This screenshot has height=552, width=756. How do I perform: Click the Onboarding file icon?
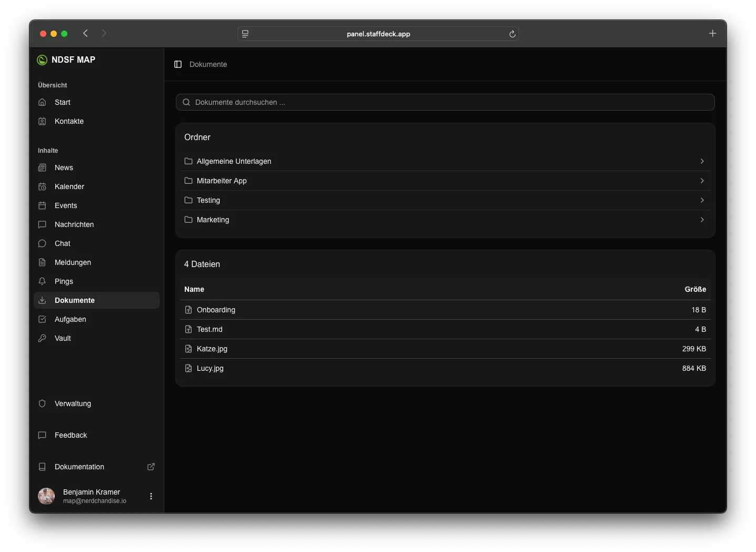(x=188, y=310)
